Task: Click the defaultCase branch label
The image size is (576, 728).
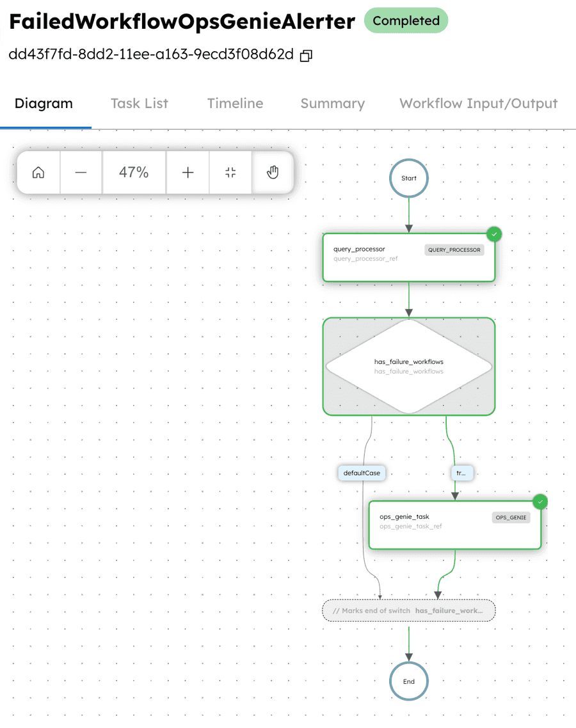Action: point(362,473)
